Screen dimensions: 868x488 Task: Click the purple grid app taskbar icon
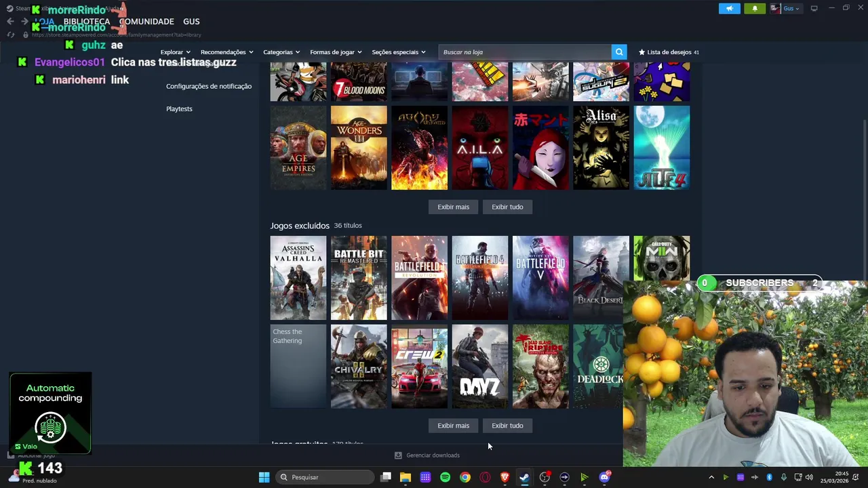(425, 477)
